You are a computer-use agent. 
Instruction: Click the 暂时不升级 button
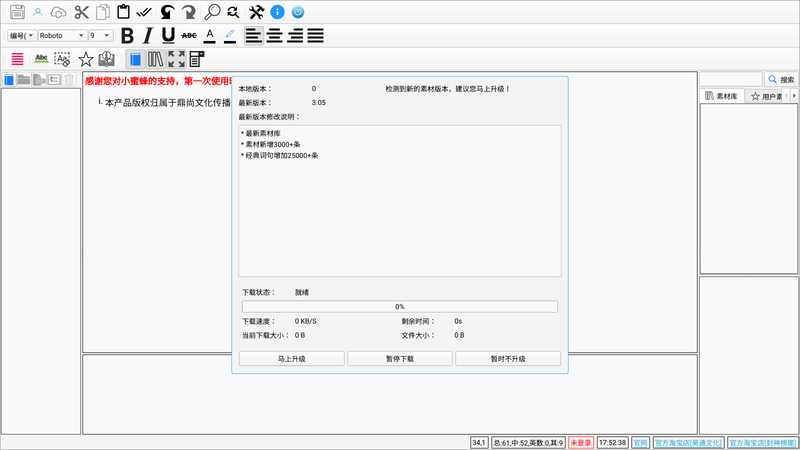click(508, 358)
